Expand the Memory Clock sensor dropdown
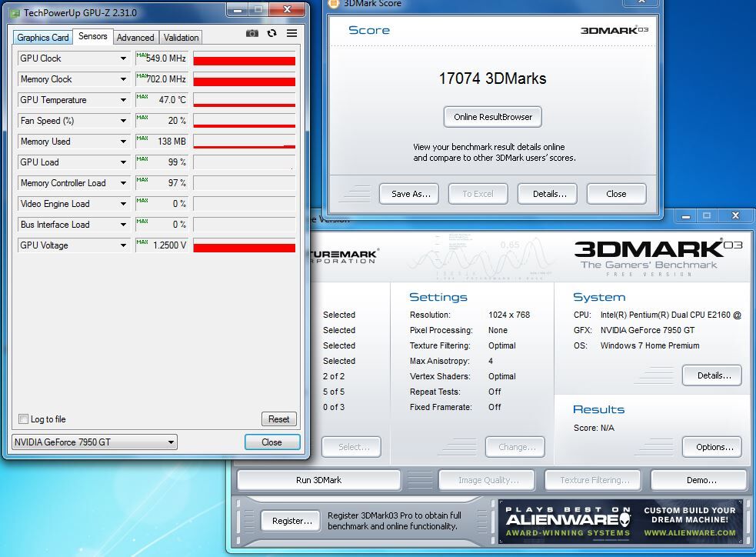This screenshot has height=557, width=756. pos(123,79)
